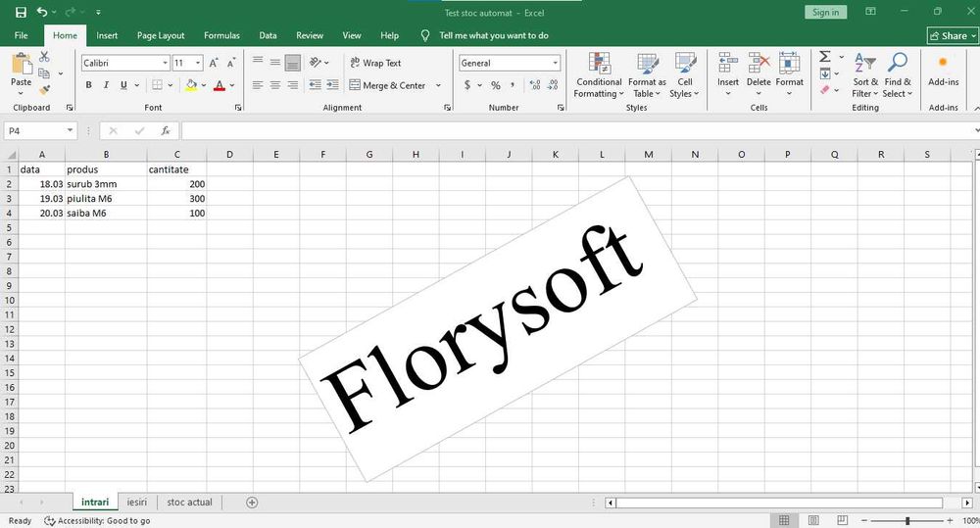
Task: Click the Delete cells button
Action: (x=759, y=74)
